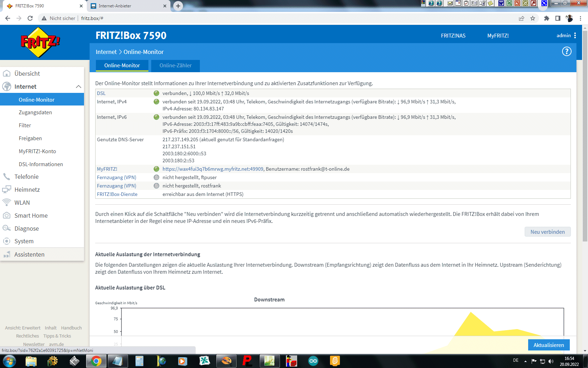Screen dimensions: 588x368
Task: Open the MyFRITZ! link in header
Action: [x=498, y=35]
